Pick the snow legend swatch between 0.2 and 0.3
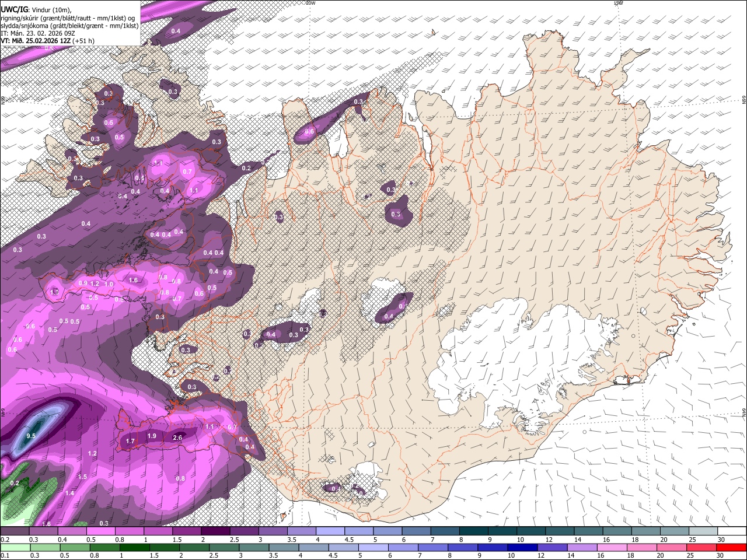The height and width of the screenshot is (560, 747). (x=14, y=531)
